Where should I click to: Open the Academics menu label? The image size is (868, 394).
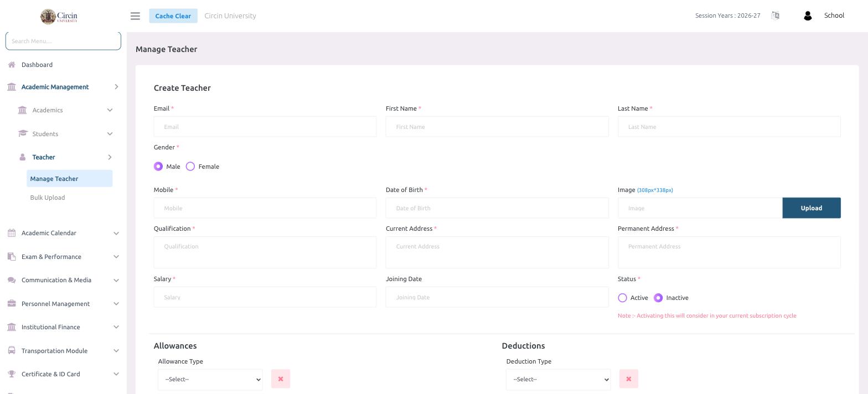point(48,110)
